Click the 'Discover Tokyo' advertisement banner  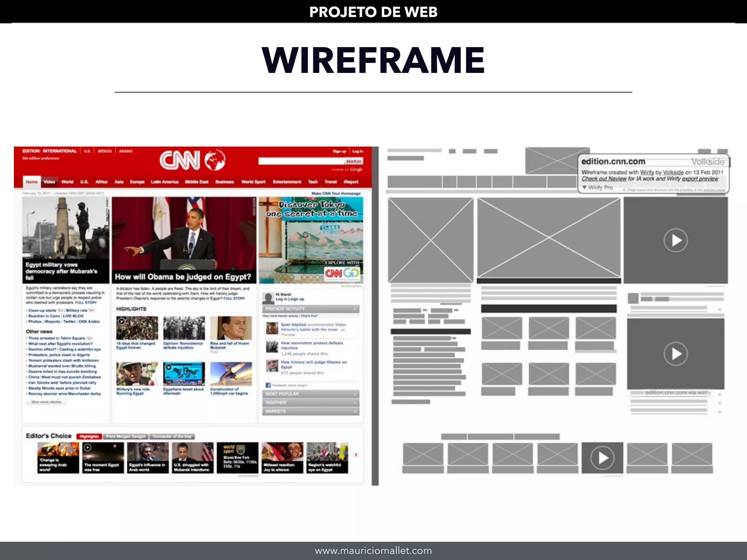pyautogui.click(x=311, y=240)
